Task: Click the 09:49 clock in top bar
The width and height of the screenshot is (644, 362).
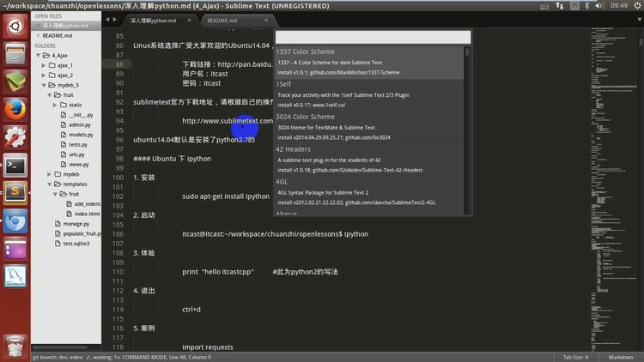Action: [618, 6]
